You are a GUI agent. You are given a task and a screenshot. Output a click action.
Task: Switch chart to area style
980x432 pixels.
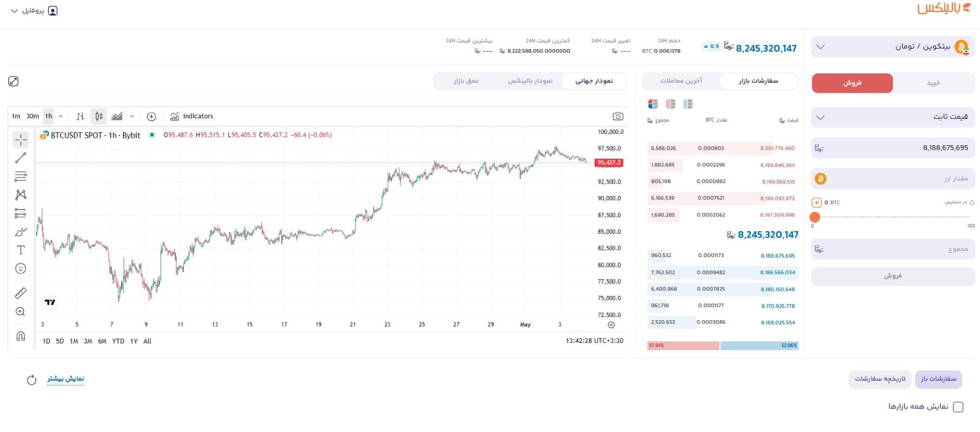pos(117,116)
